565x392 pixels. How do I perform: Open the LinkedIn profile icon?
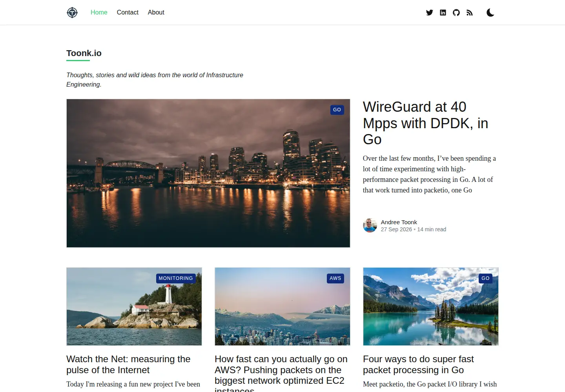click(x=443, y=13)
